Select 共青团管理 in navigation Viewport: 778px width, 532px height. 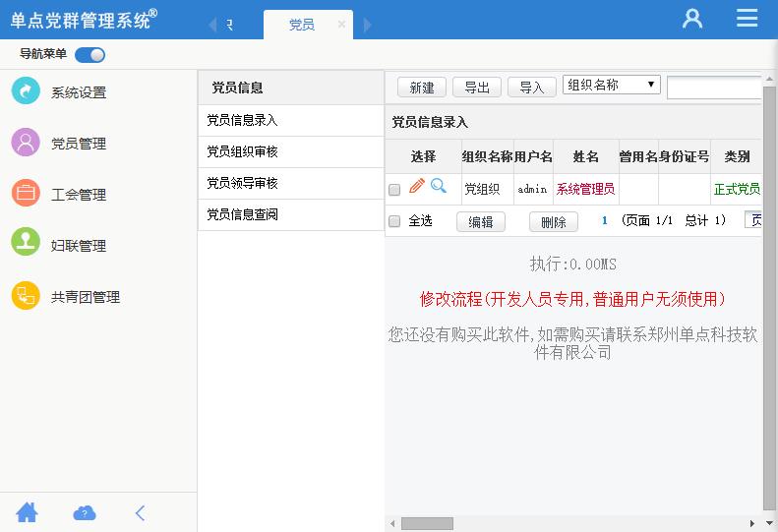86,297
